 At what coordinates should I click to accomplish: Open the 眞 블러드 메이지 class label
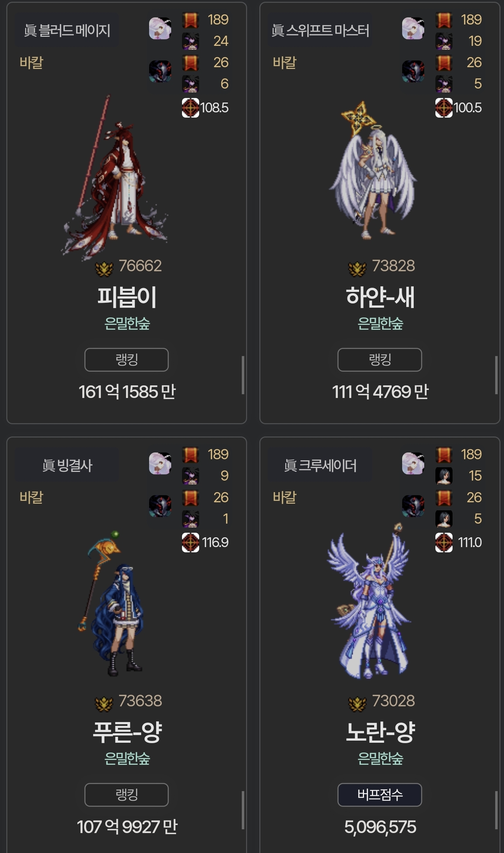pos(67,30)
